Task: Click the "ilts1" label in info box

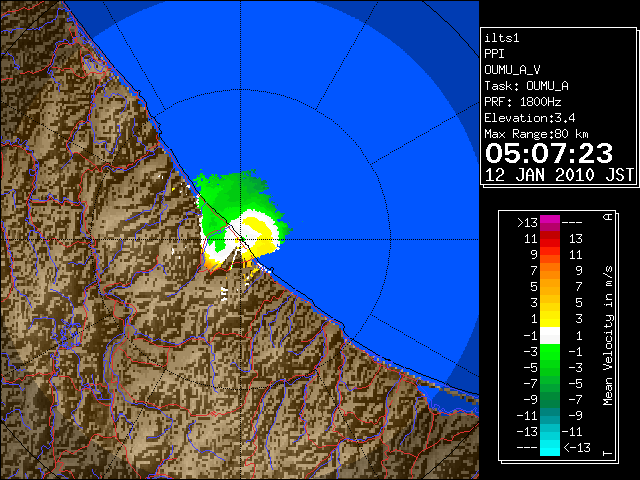Action: (x=502, y=38)
